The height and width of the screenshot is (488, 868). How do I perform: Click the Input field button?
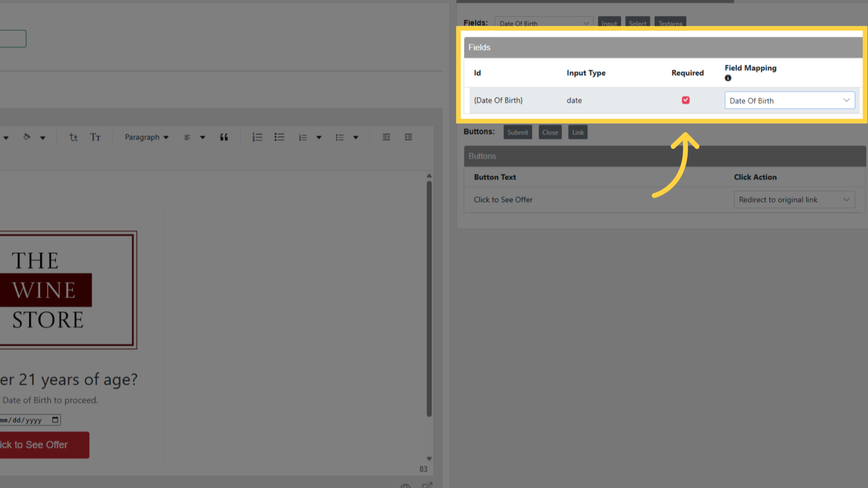click(609, 23)
